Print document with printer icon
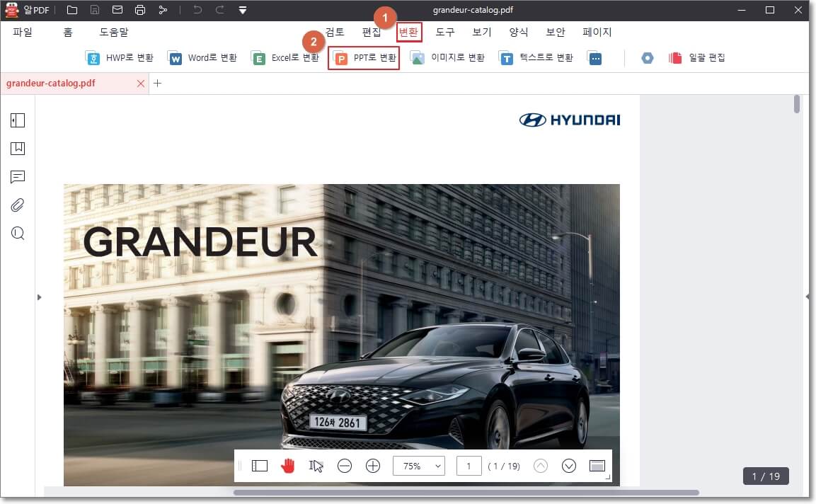Image resolution: width=816 pixels, height=504 pixels. (140, 10)
